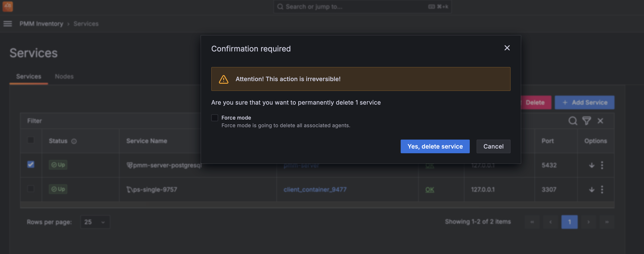This screenshot has width=644, height=254.
Task: Switch to the Nodes tab
Action: coord(64,77)
